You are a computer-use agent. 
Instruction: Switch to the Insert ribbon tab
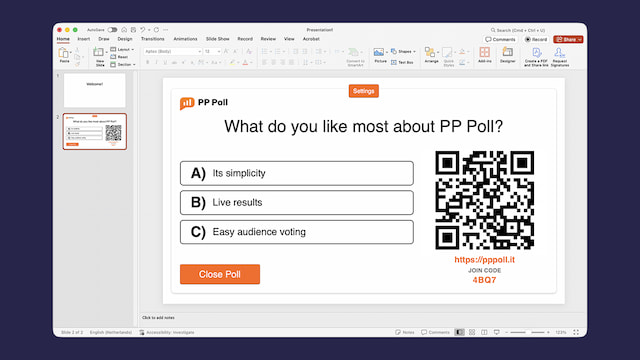tap(84, 39)
